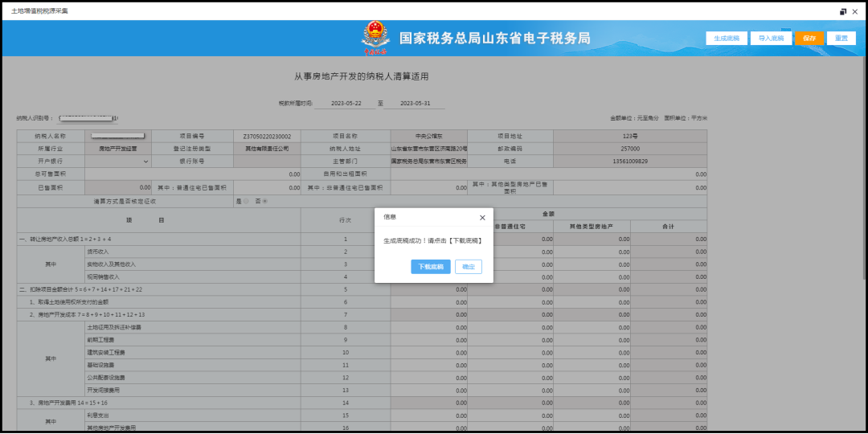Click the phone number 13561009829
868x434 pixels.
(630, 161)
